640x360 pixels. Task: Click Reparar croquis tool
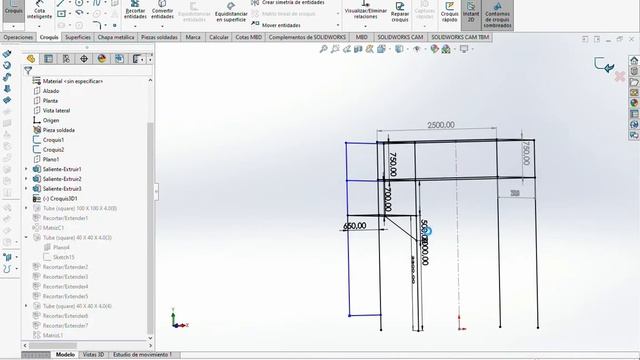(400, 11)
